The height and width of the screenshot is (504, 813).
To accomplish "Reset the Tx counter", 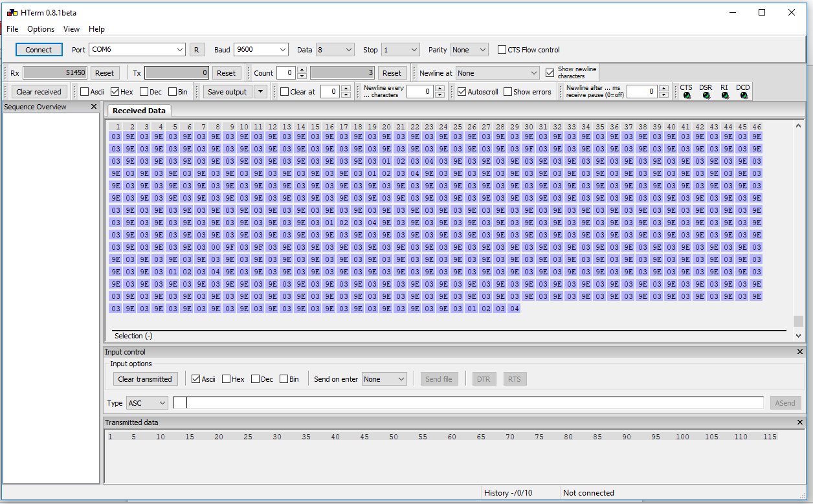I will (226, 73).
